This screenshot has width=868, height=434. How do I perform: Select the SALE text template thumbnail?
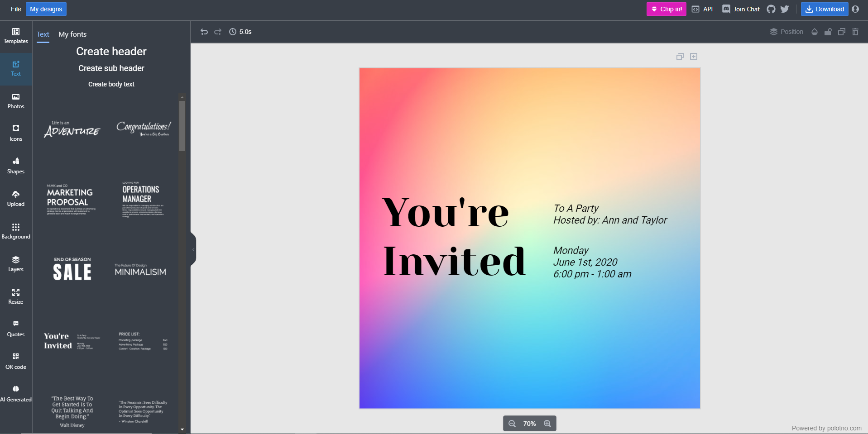click(72, 270)
